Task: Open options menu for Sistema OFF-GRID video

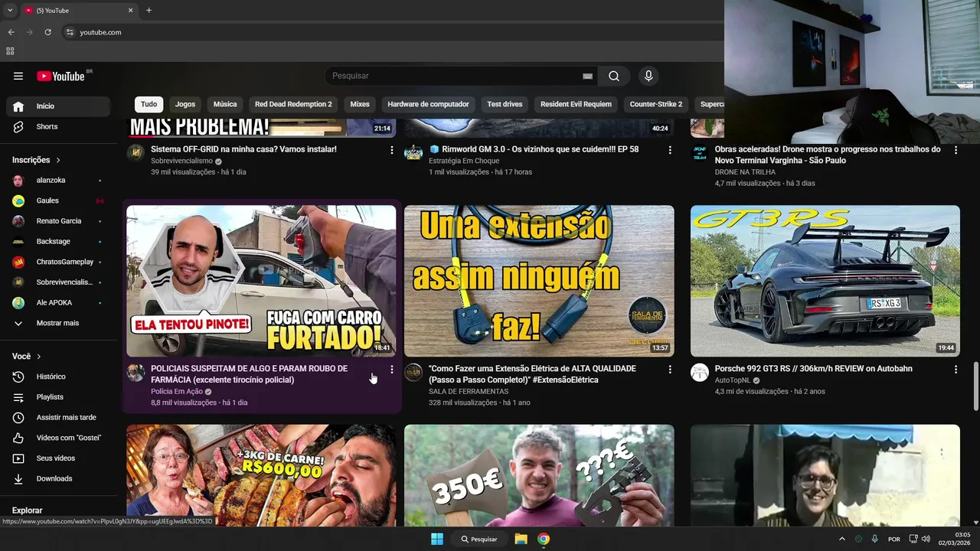Action: pos(392,150)
